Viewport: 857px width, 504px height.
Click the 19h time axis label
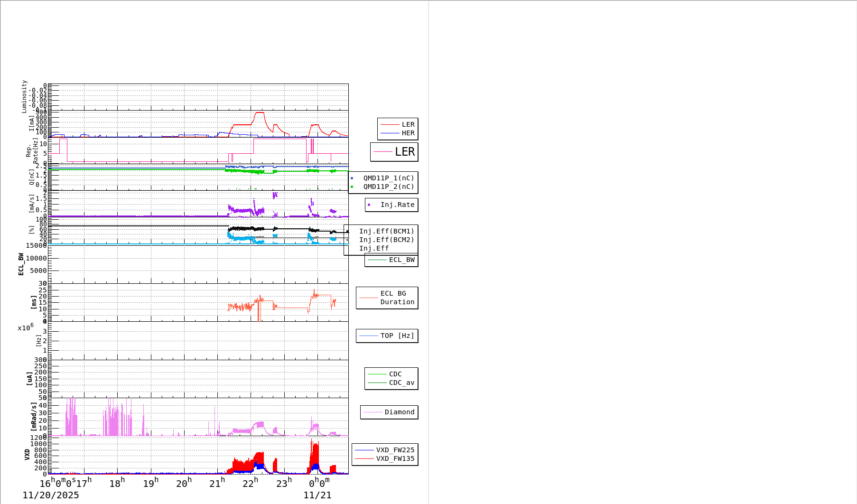(150, 483)
